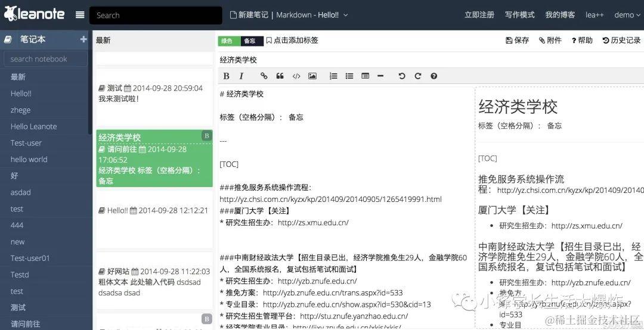The height and width of the screenshot is (330, 644).
Task: Insert an image via toolbar icon
Action: tap(312, 76)
